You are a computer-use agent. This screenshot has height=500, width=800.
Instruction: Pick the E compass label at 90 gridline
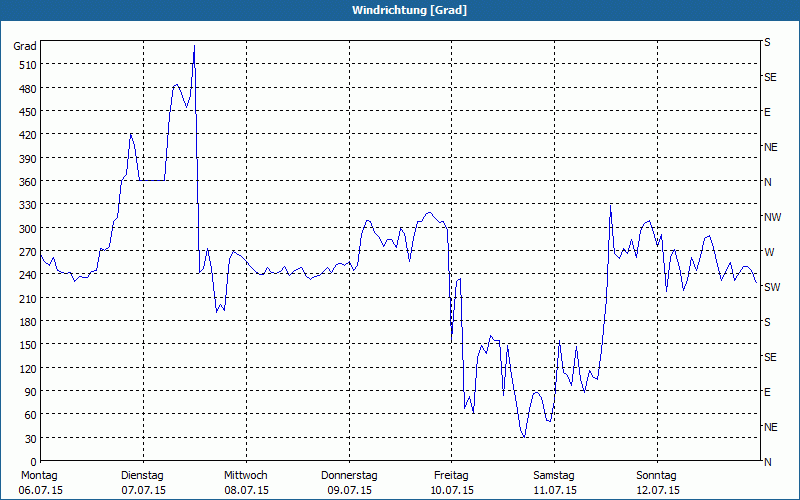coord(767,392)
